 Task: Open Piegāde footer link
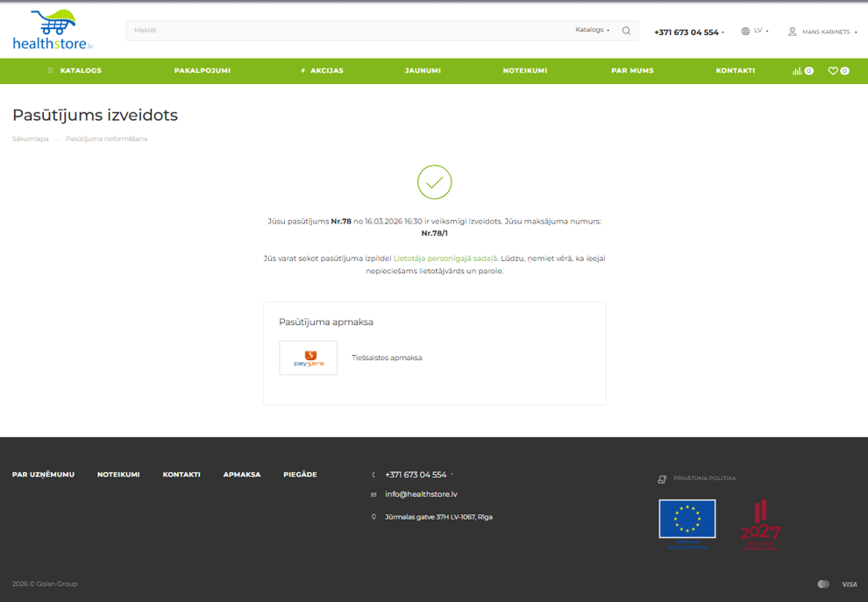tap(300, 475)
